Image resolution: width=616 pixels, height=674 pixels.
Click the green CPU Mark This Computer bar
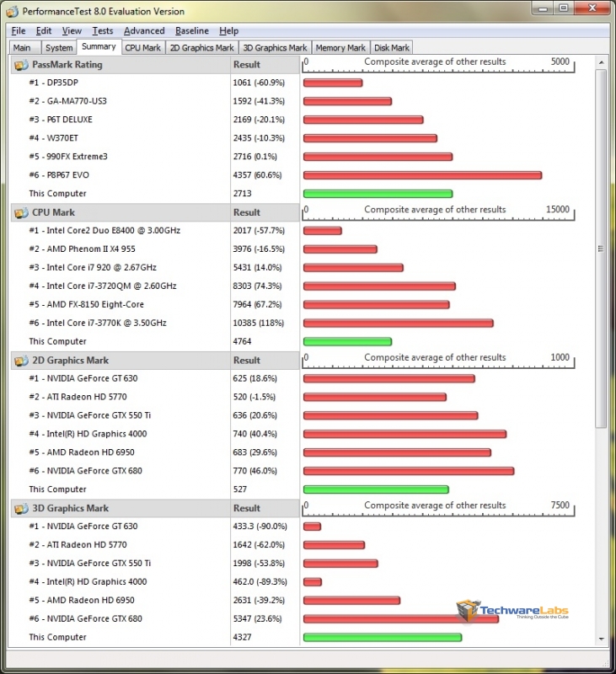point(347,342)
